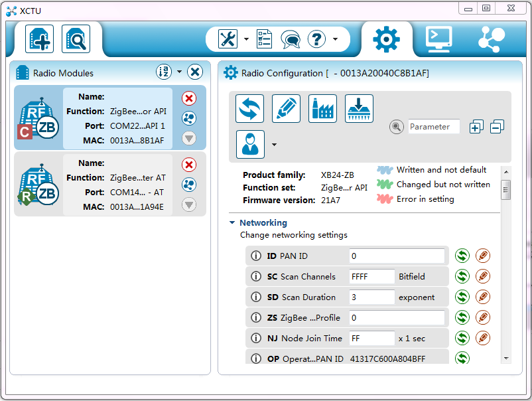Click the Add radio module icon
This screenshot has width=532, height=401.
(39, 39)
